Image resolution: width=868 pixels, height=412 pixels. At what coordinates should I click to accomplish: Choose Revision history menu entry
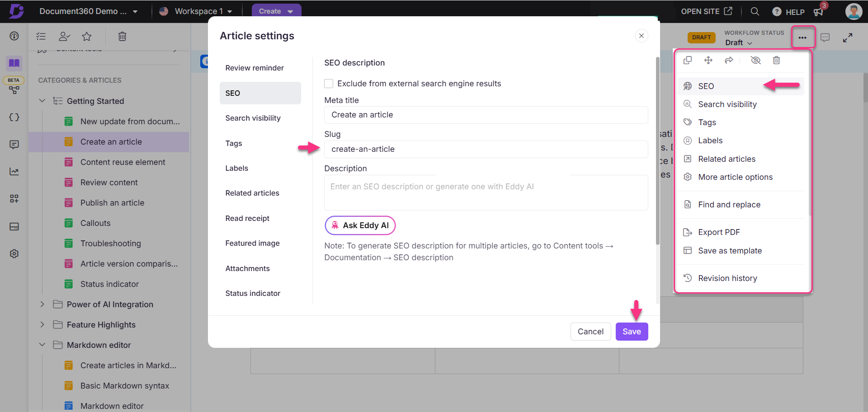(741, 278)
